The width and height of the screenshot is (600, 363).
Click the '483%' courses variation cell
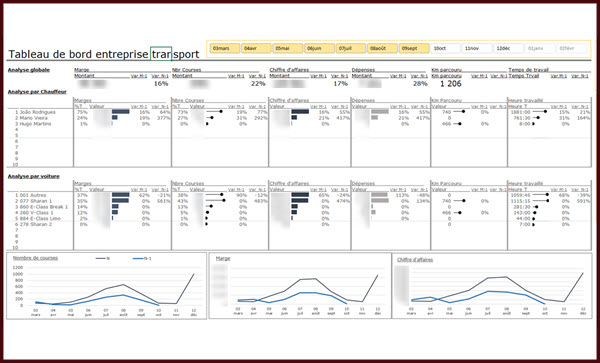pyautogui.click(x=261, y=201)
